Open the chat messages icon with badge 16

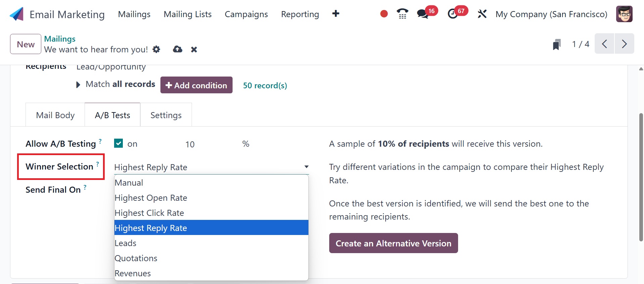tap(423, 14)
